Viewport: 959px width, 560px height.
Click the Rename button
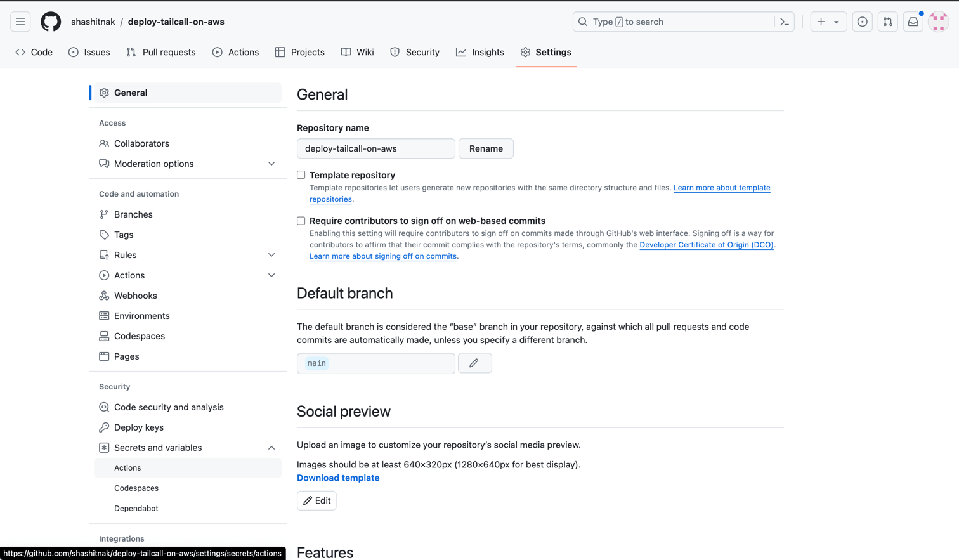click(486, 148)
